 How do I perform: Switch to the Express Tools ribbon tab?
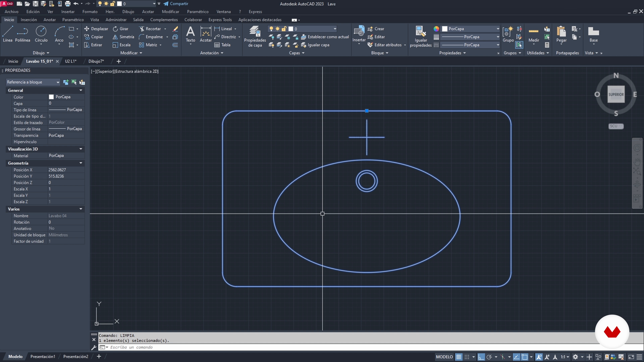(x=220, y=19)
